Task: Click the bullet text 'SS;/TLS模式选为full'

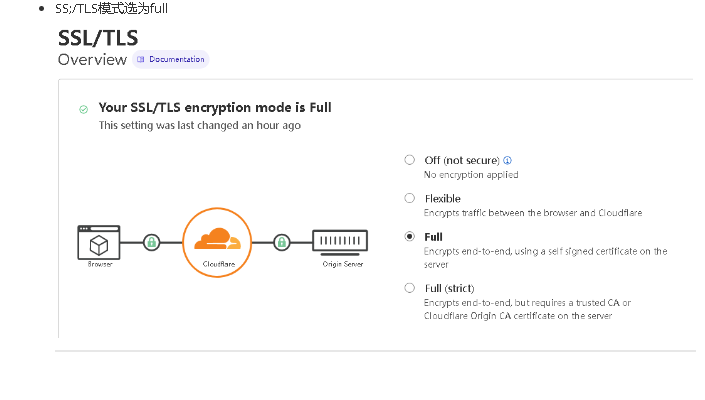Action: tap(111, 8)
